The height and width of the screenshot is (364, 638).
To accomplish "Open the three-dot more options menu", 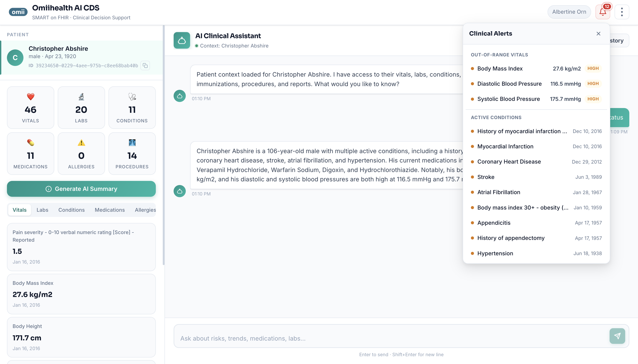I will point(622,12).
